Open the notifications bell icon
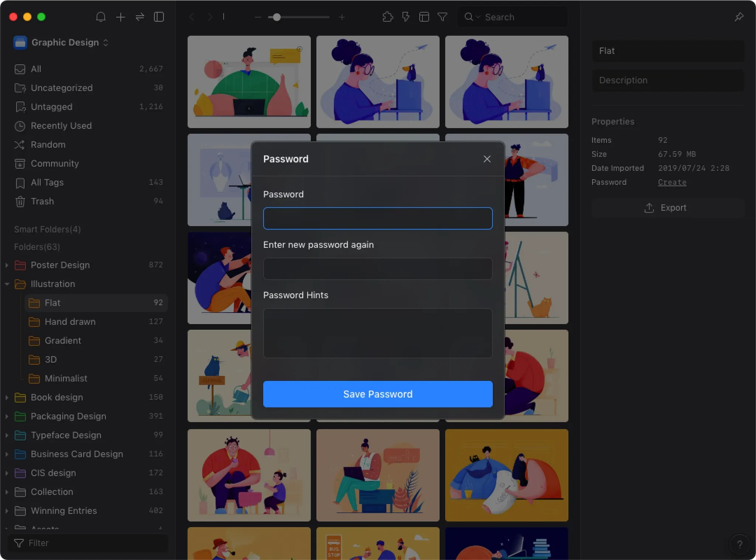Viewport: 756px width, 560px height. 100,17
